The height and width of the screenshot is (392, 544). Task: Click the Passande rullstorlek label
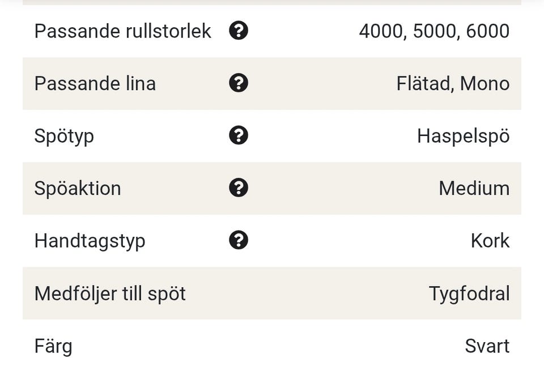pyautogui.click(x=122, y=31)
